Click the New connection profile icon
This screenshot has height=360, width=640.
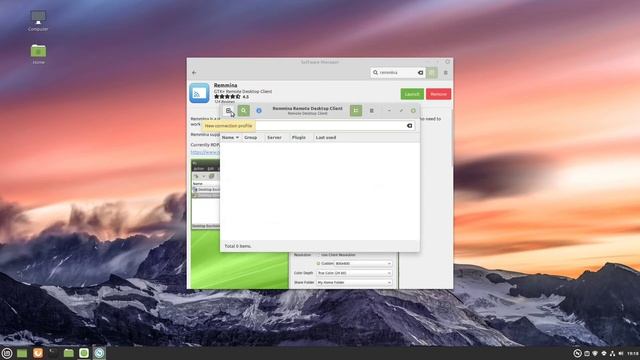point(229,111)
